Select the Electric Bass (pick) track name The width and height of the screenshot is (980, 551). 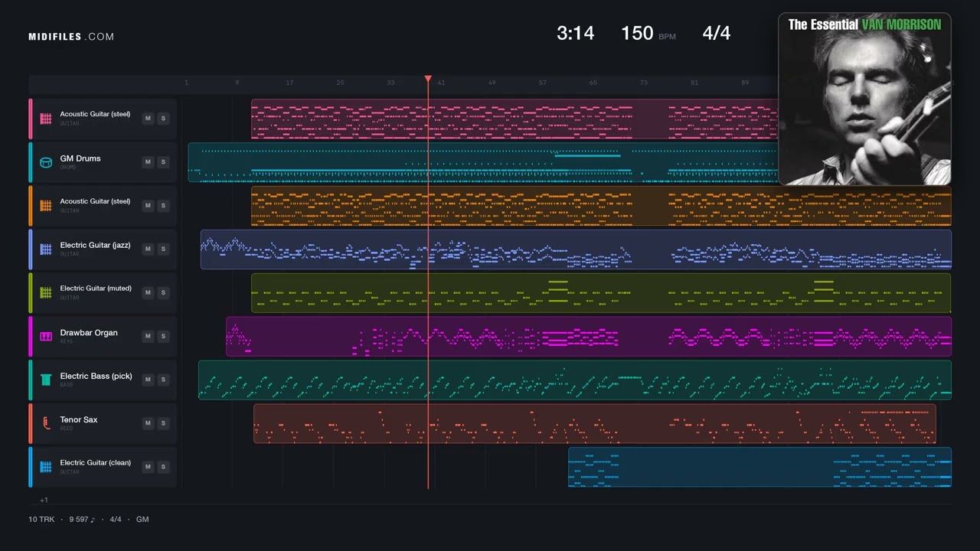pos(96,376)
